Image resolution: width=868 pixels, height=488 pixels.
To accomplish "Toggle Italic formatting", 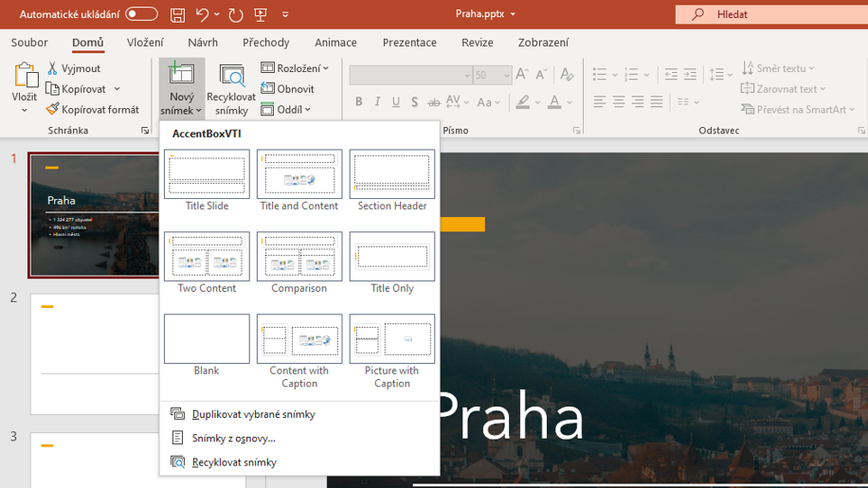I will tap(377, 101).
